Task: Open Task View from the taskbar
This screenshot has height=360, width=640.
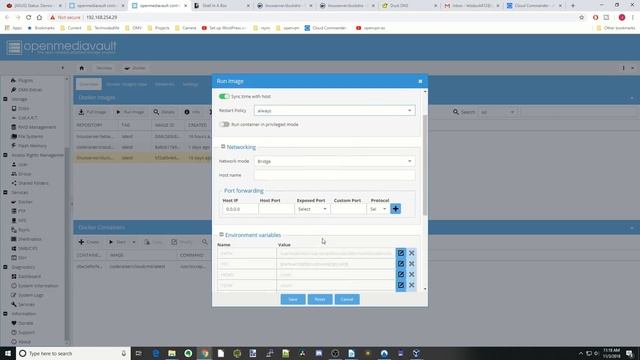Action: (x=139, y=353)
